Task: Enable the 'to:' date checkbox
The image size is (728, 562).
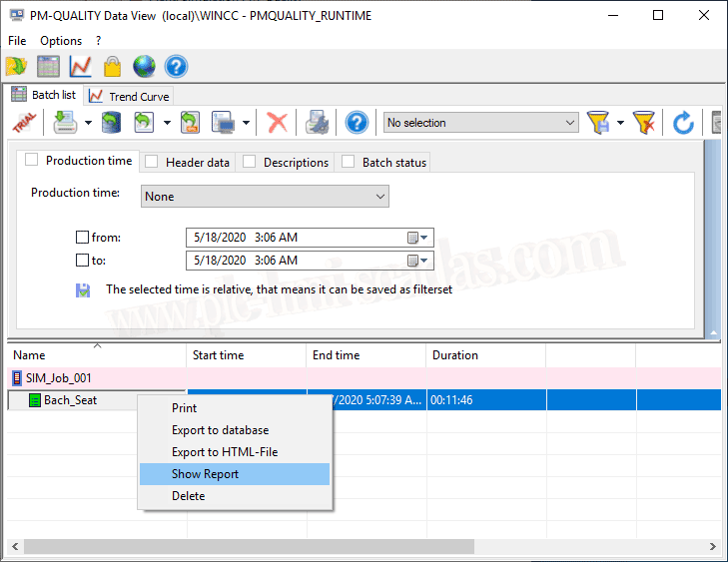Action: (83, 261)
